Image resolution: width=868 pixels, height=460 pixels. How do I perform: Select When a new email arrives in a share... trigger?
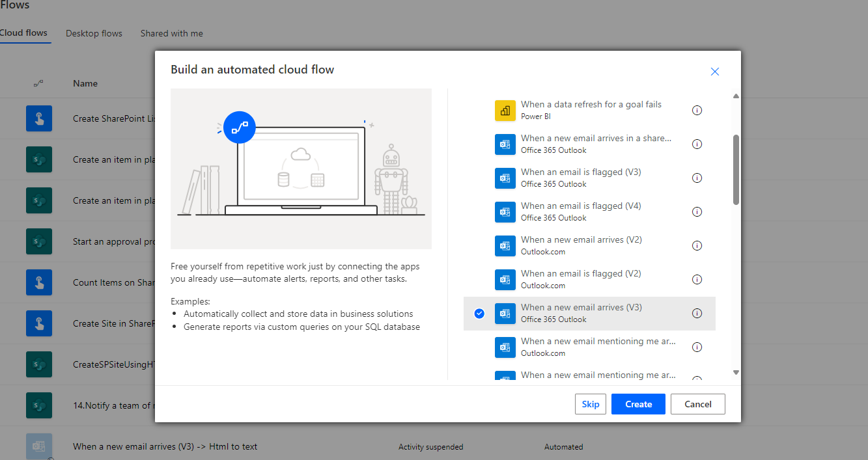click(589, 144)
